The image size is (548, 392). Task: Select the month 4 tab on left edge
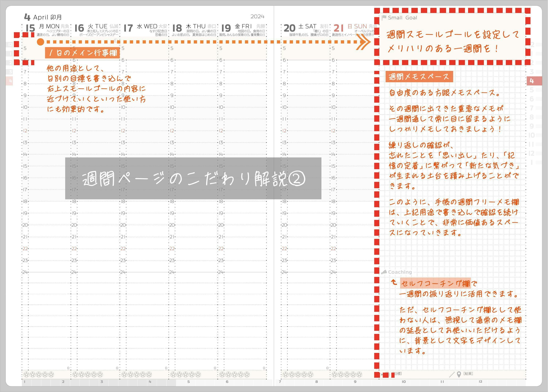pos(9,81)
